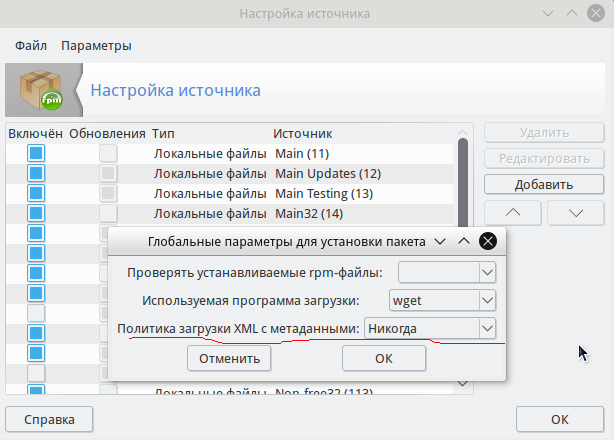Toggle Обновления checkbox for Main32 (14)
The image size is (614, 440).
coord(108,213)
